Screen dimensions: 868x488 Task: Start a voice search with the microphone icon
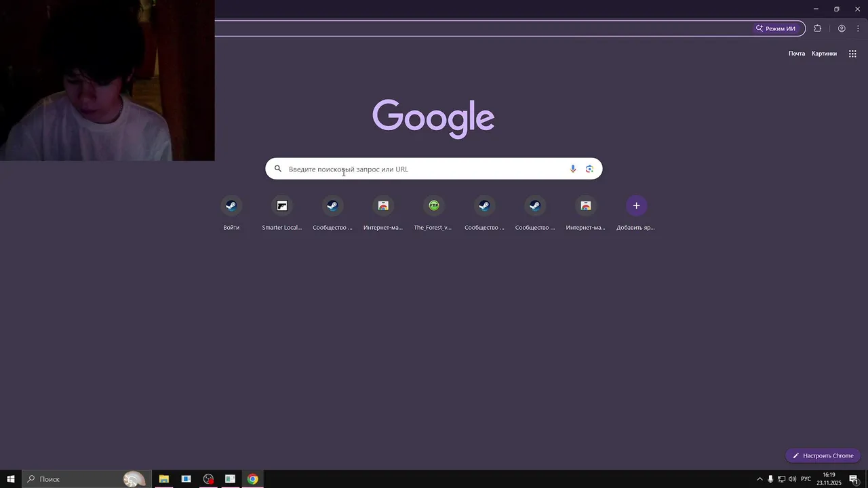(573, 169)
